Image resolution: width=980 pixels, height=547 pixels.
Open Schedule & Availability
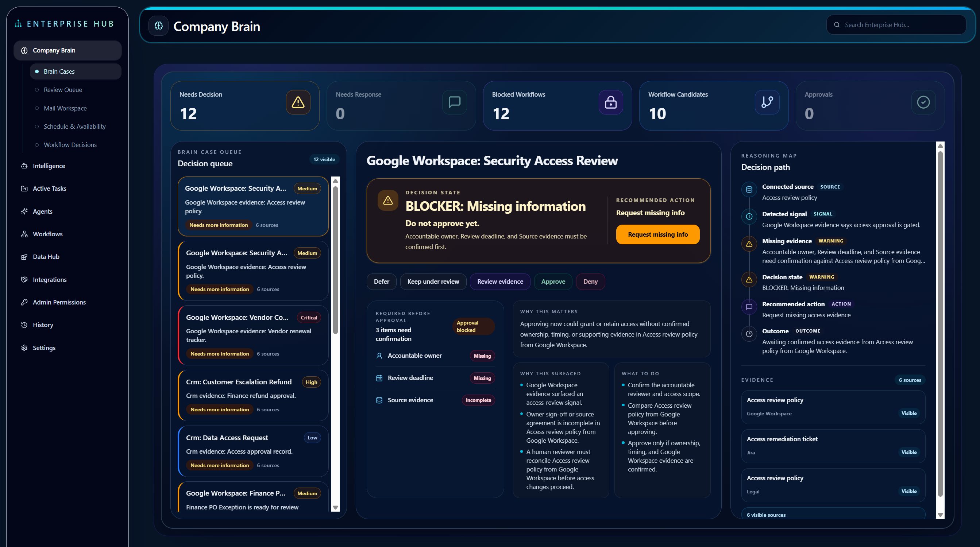tap(76, 127)
